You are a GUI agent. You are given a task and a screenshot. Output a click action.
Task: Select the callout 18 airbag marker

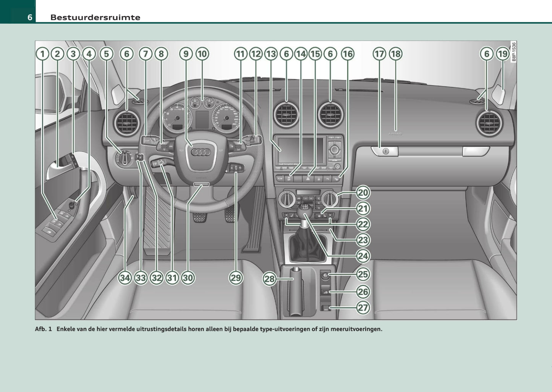(395, 54)
